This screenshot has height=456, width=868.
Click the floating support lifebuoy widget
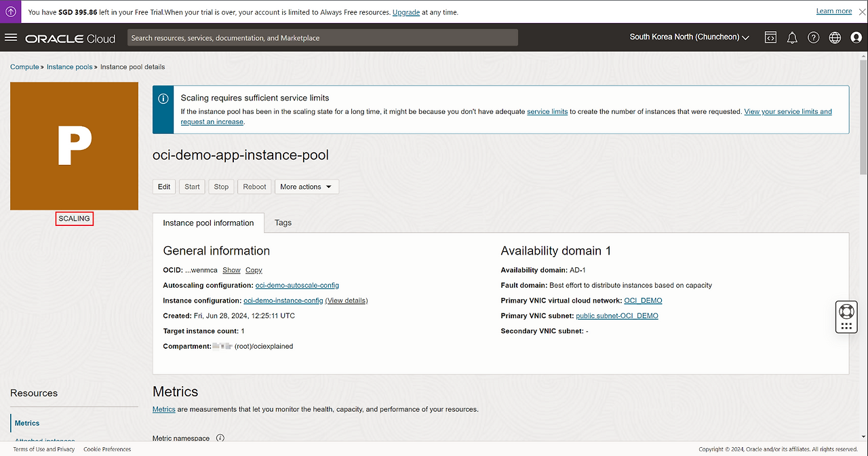tap(846, 312)
